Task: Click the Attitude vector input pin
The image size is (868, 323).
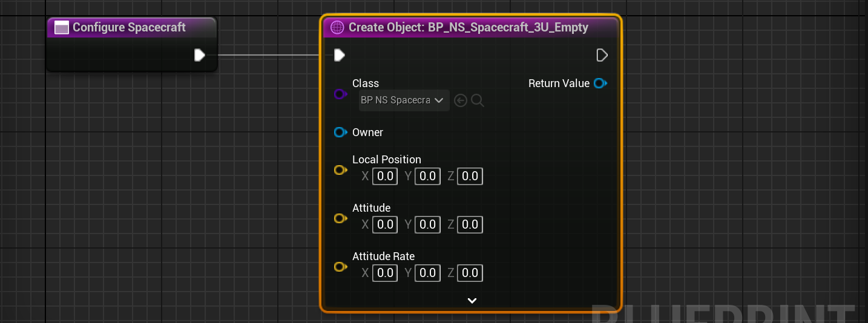Action: (x=340, y=218)
